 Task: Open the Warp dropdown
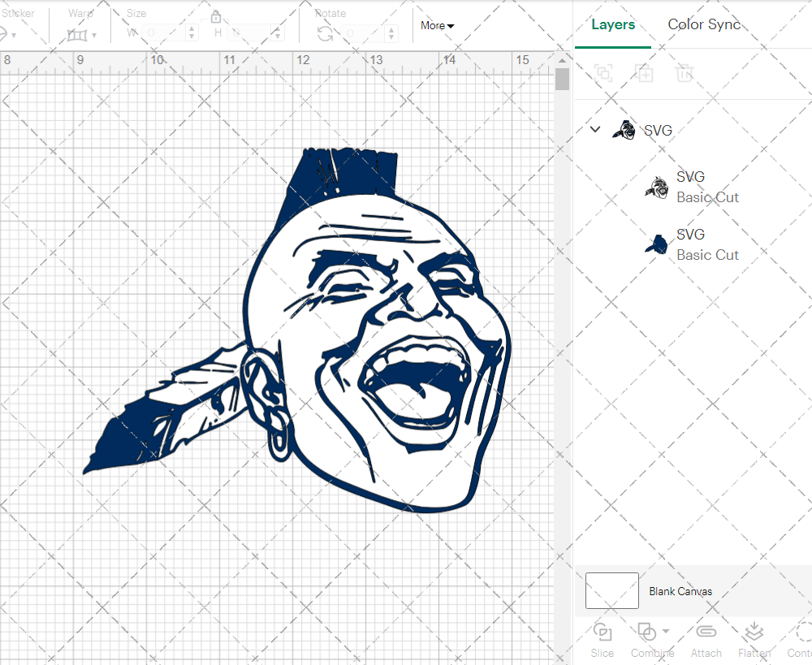coord(82,35)
